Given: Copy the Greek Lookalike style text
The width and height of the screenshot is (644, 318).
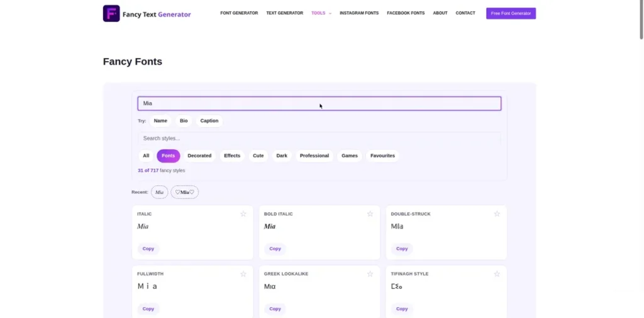Looking at the screenshot, I should click(x=275, y=309).
